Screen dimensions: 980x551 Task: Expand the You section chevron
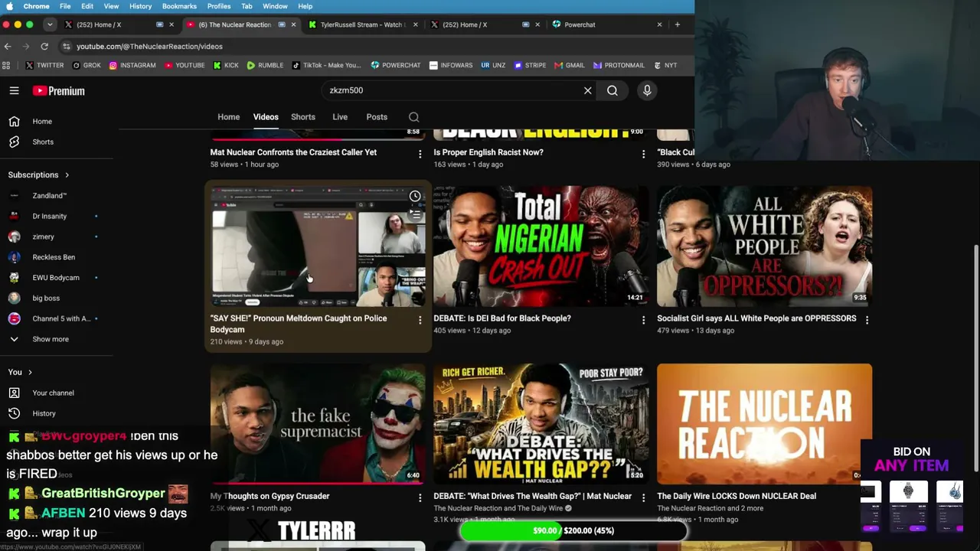click(30, 372)
